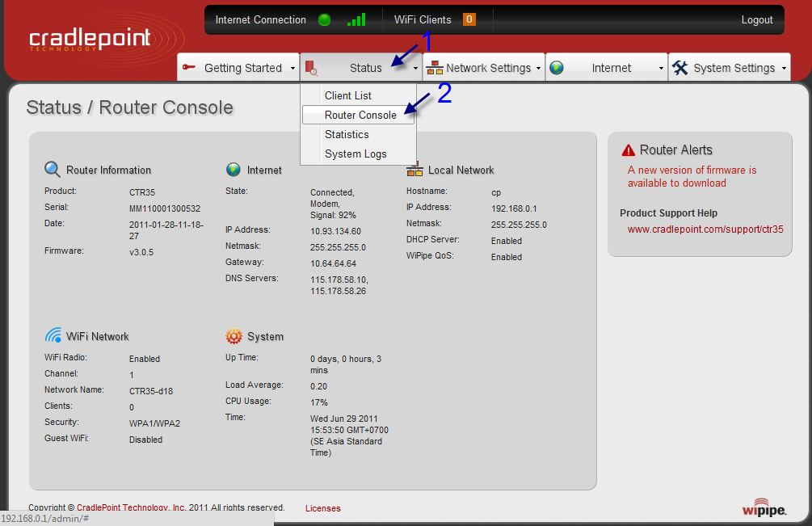Screen dimensions: 812x526
Task: Click the Internet IP address 10.93.134.60
Action: 335,231
